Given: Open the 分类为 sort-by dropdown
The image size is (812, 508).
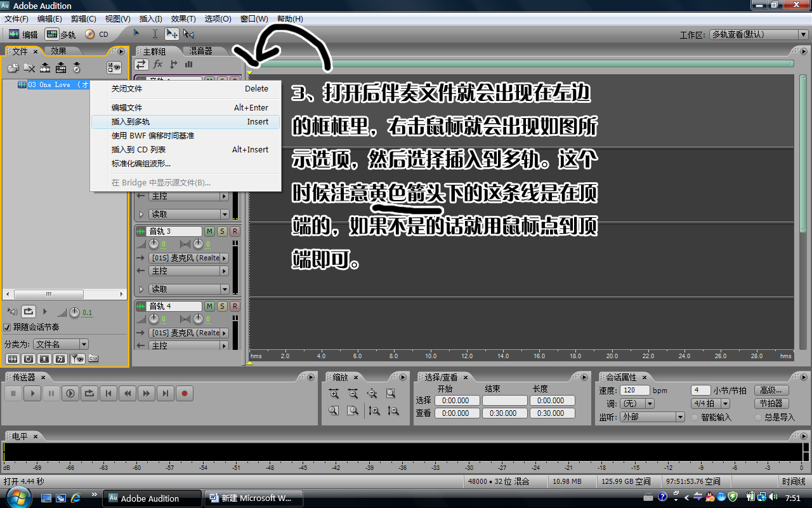Looking at the screenshot, I should (x=61, y=344).
